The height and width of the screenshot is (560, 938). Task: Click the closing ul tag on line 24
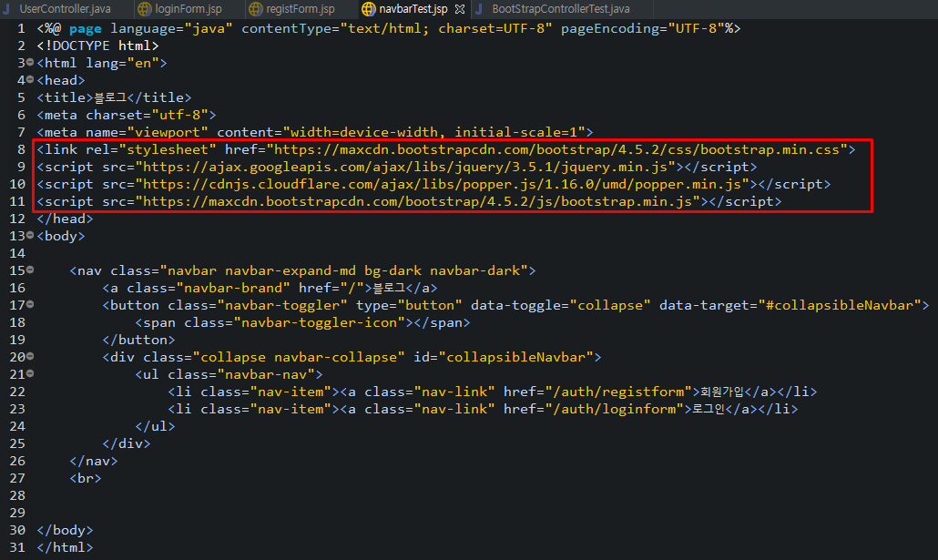(155, 427)
